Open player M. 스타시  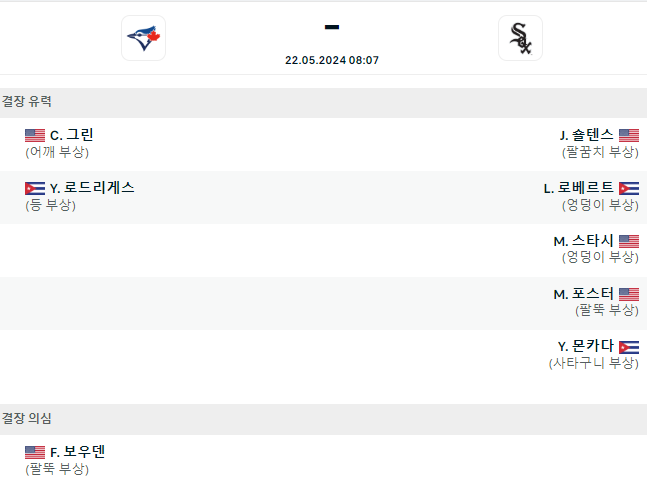pos(583,241)
